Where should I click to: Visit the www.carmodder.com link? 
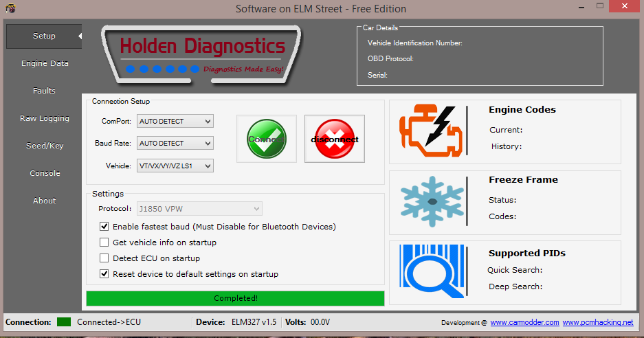524,322
